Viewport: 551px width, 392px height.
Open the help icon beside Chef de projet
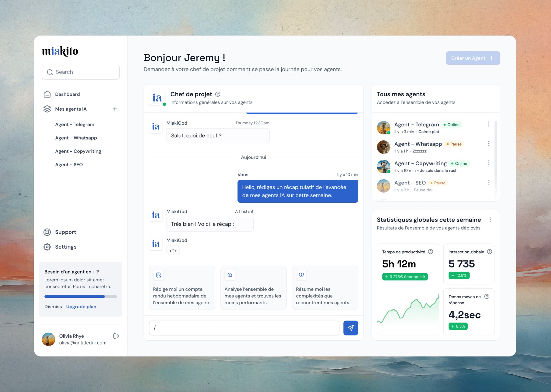(218, 94)
